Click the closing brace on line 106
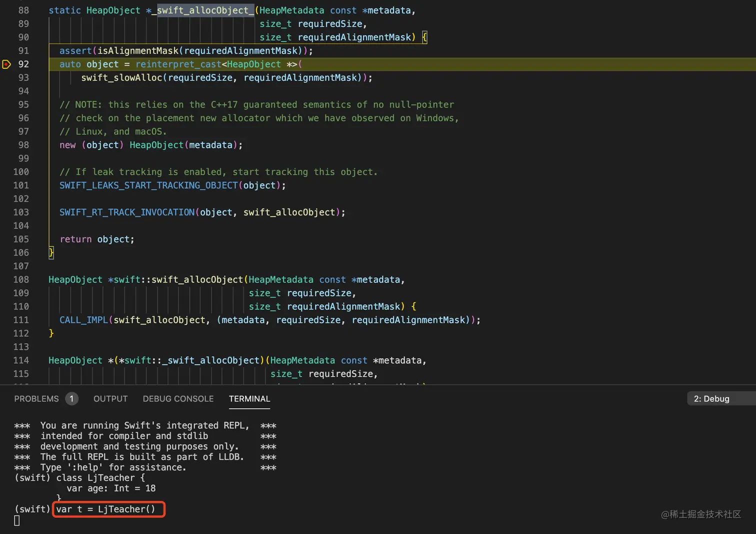756x534 pixels. click(51, 253)
